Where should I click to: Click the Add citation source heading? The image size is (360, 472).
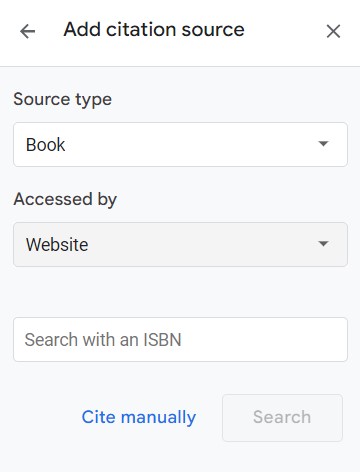pos(154,29)
